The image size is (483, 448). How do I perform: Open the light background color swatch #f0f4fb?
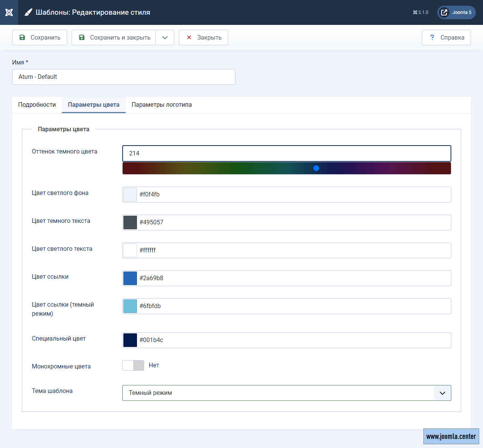tap(130, 195)
